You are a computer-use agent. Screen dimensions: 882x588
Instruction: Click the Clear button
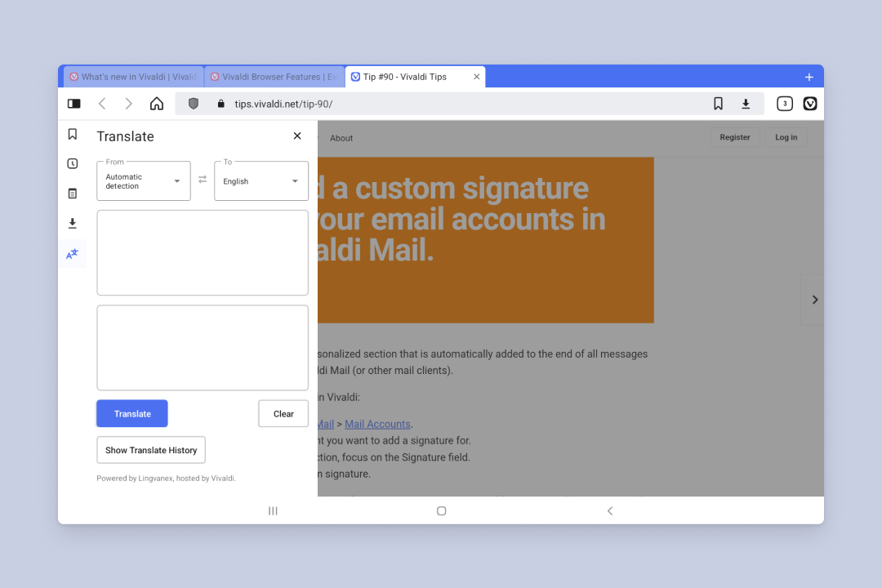coord(283,413)
